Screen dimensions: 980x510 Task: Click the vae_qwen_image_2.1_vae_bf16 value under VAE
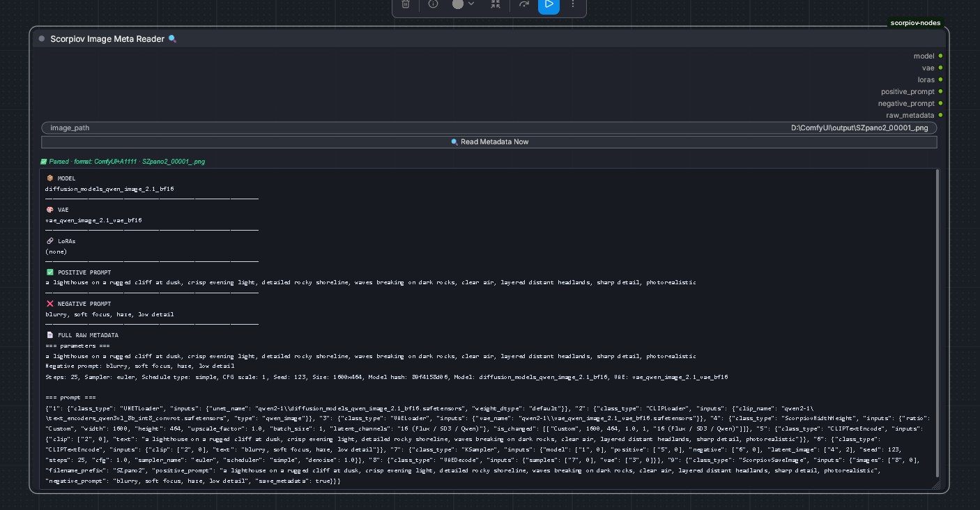(93, 220)
